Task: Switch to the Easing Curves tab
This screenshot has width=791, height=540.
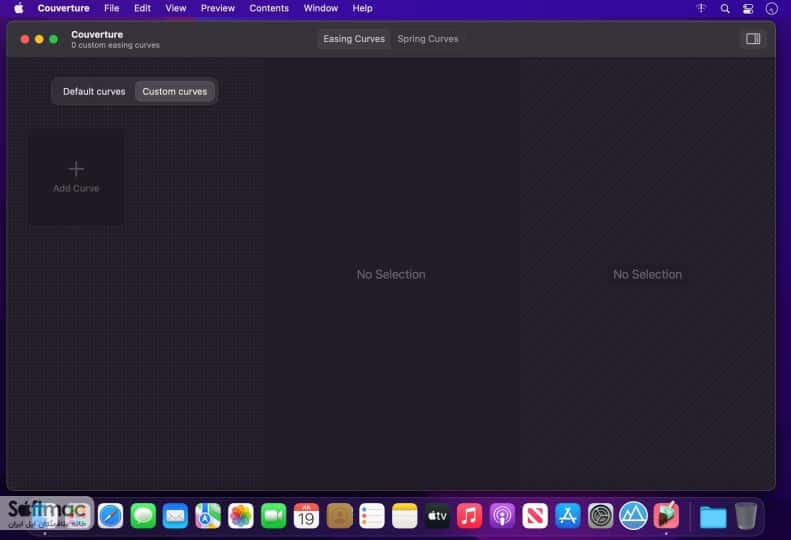Action: (354, 39)
